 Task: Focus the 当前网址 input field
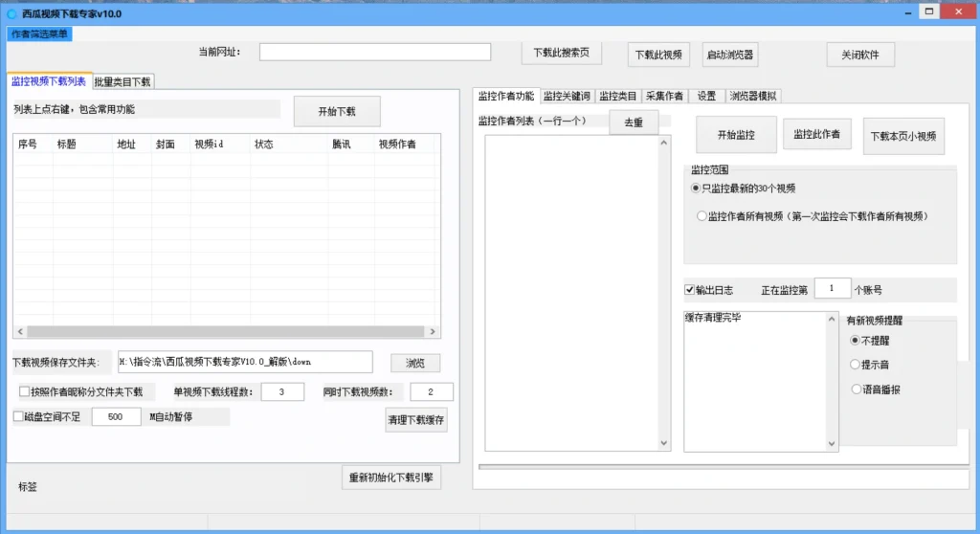[x=375, y=52]
